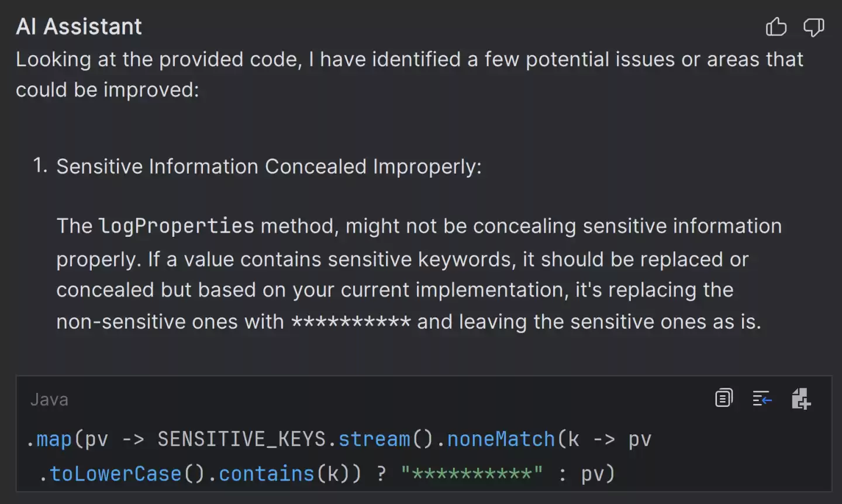Click the stream method call
The height and width of the screenshot is (504, 842).
(x=374, y=439)
